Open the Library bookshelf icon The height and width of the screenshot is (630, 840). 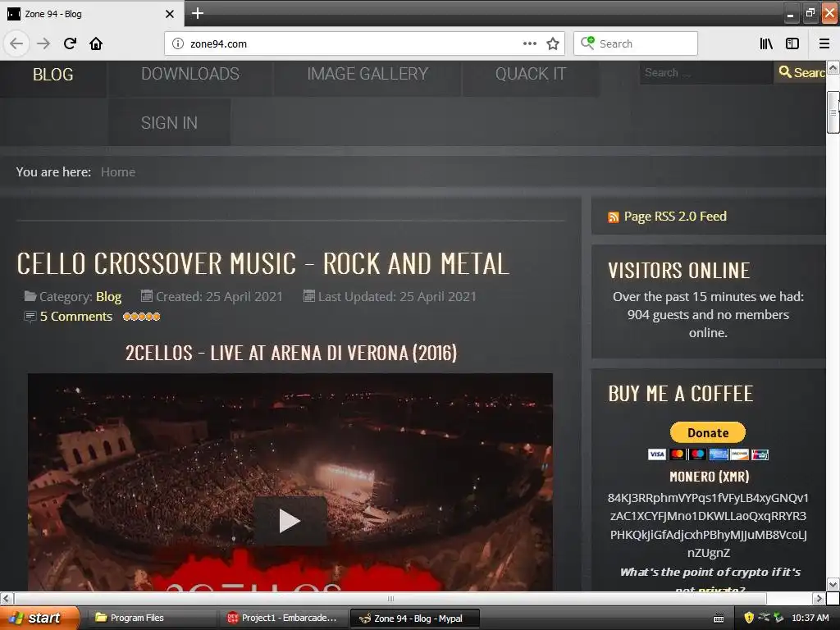(x=767, y=43)
